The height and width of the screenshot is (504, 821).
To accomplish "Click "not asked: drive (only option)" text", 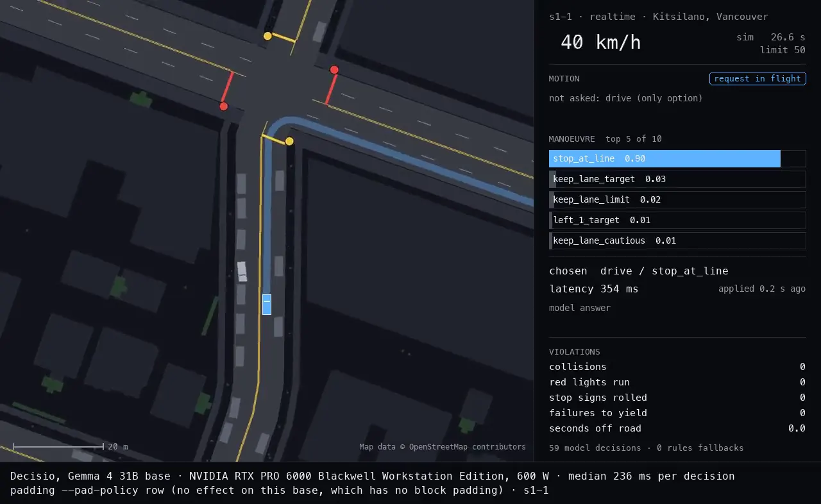I will (626, 98).
